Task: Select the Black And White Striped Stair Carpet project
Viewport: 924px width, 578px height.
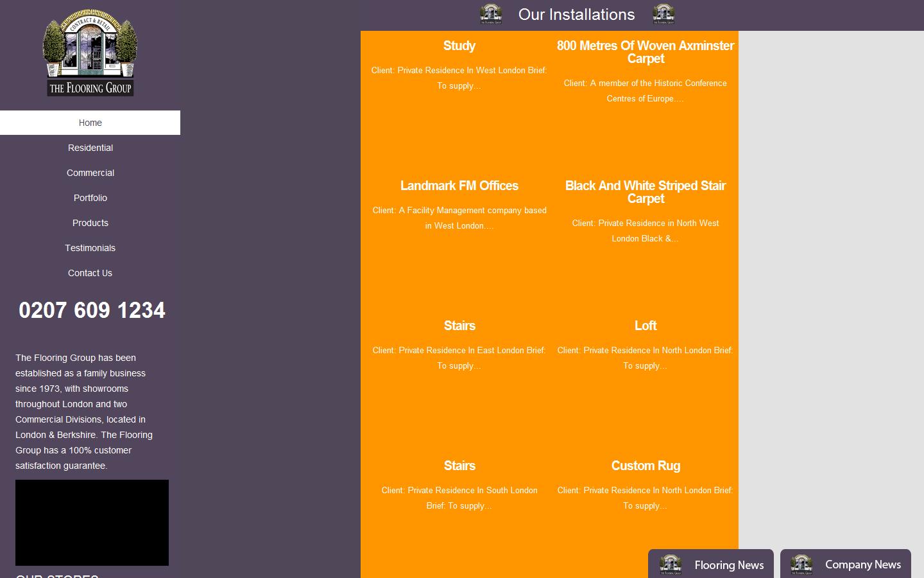Action: click(645, 192)
